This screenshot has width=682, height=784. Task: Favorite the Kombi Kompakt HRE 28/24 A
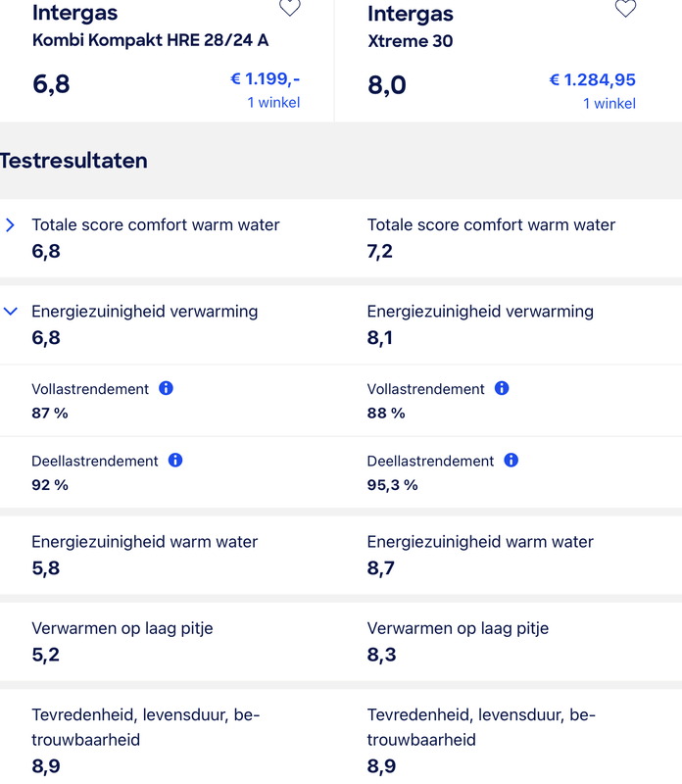pyautogui.click(x=290, y=8)
